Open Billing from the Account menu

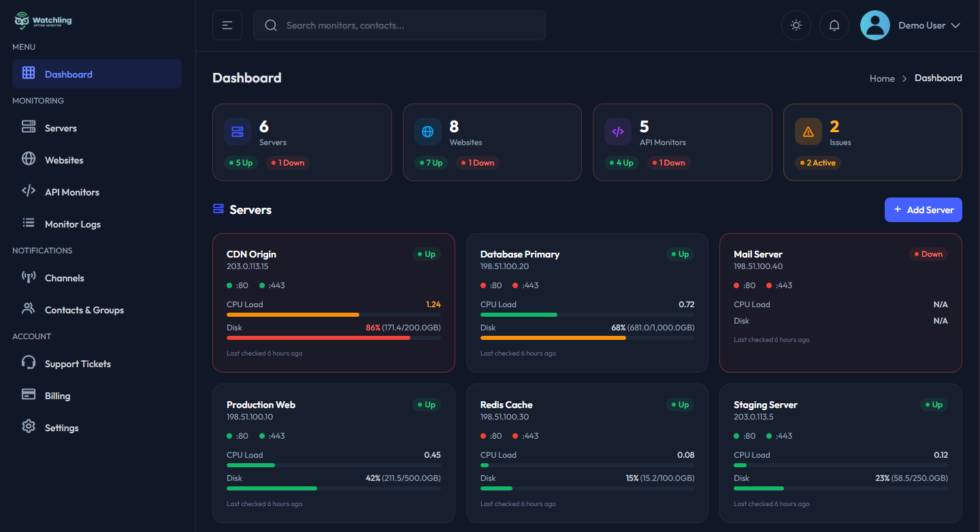[57, 395]
